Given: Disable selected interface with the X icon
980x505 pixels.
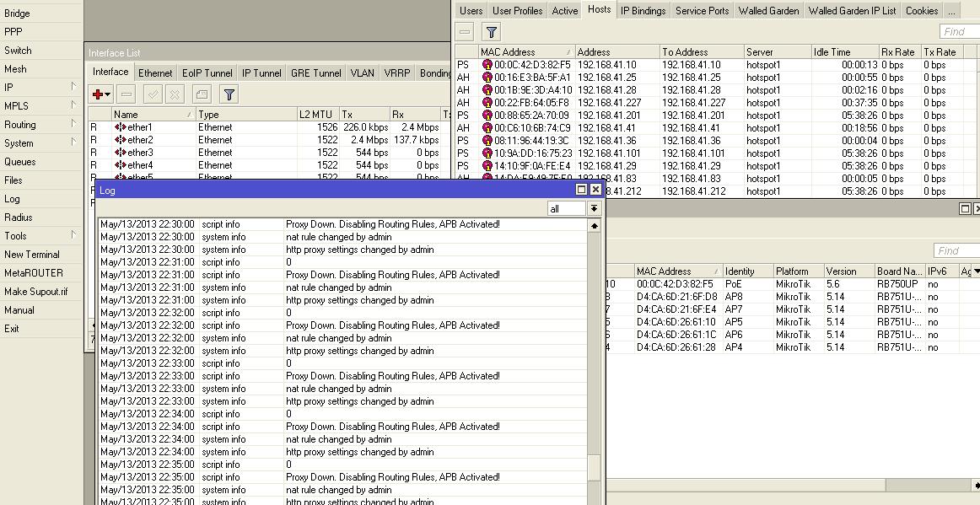Looking at the screenshot, I should click(x=175, y=94).
